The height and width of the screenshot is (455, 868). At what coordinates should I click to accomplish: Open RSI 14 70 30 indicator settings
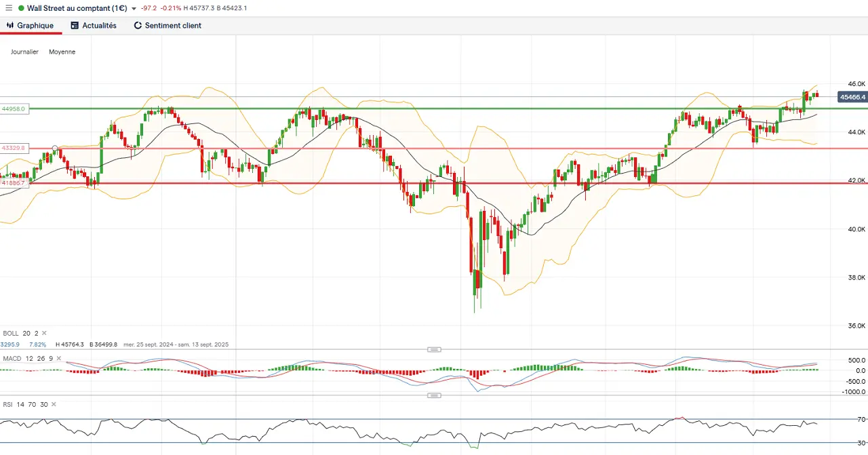tap(24, 404)
